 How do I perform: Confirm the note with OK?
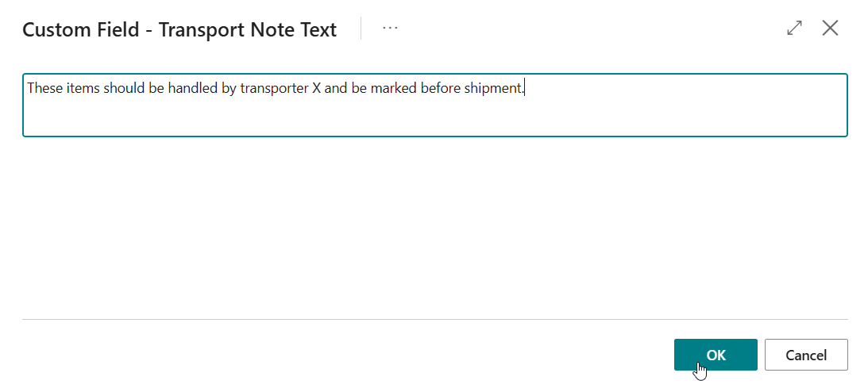coord(716,355)
